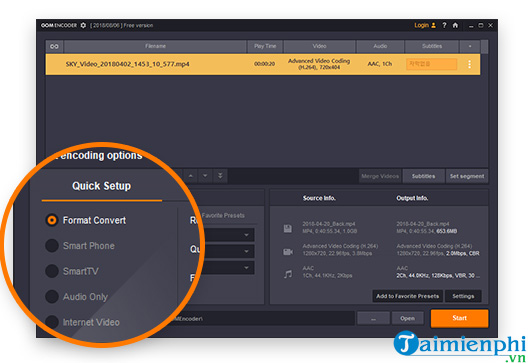This screenshot has width=528, height=363.
Task: Click the Filename column header
Action: (155, 46)
